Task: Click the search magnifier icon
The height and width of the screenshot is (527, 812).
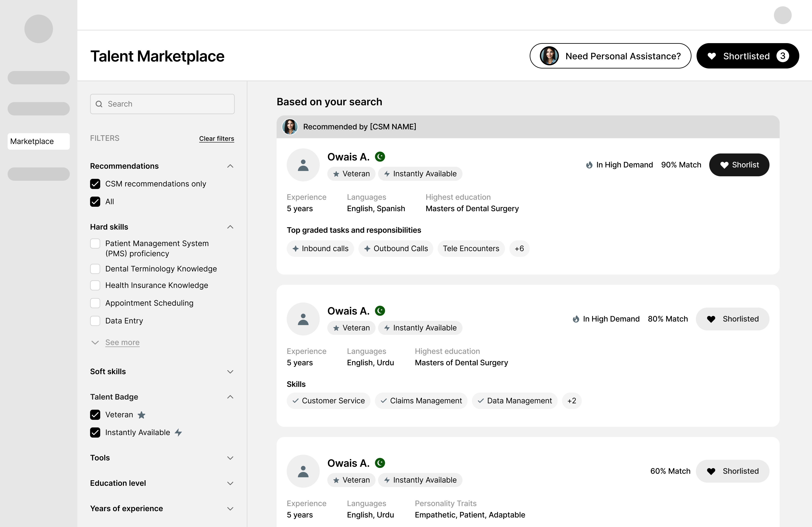Action: [99, 104]
